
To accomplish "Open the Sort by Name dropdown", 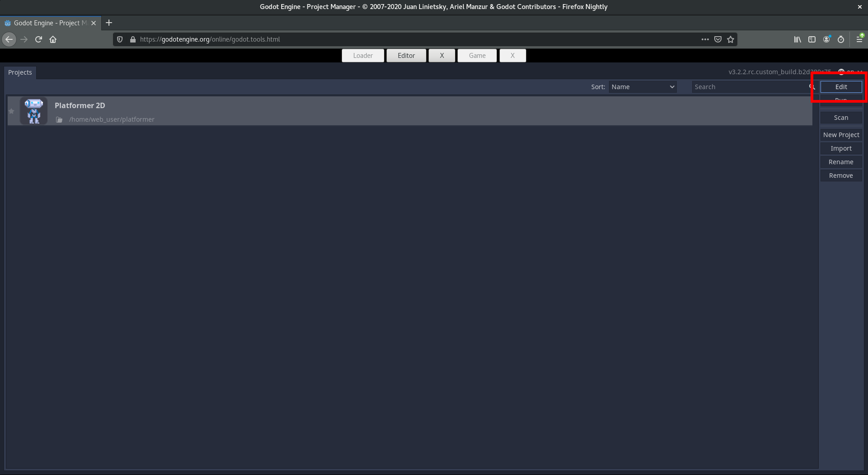I will pyautogui.click(x=642, y=87).
